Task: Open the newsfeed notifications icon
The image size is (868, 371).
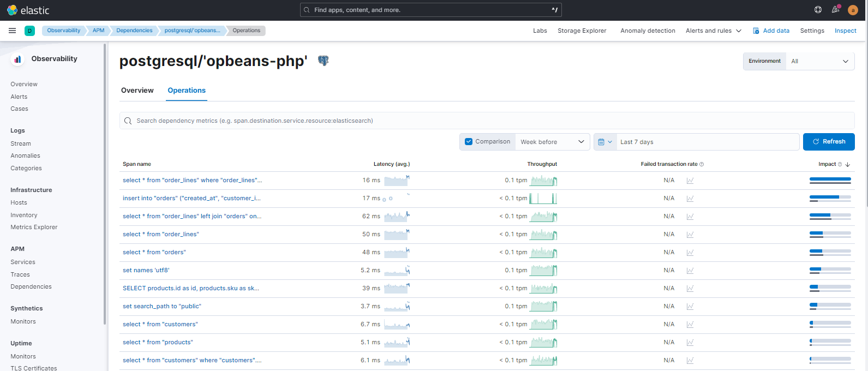Action: (x=835, y=10)
